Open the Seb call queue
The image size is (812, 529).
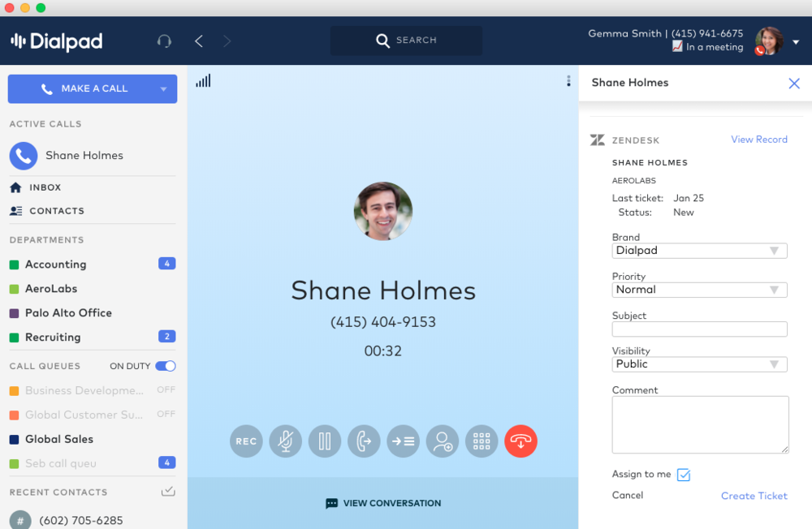[x=61, y=463]
